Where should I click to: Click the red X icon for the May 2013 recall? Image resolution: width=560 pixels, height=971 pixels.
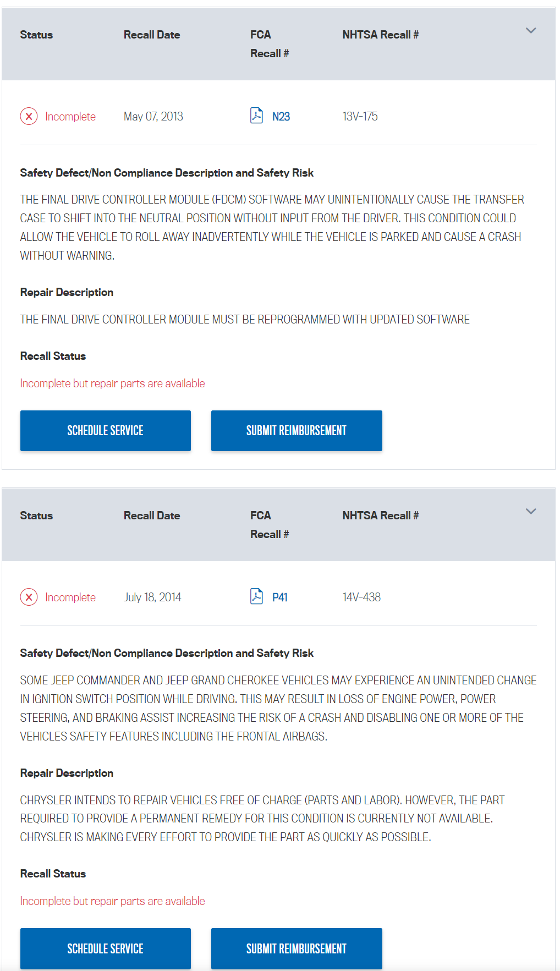point(29,116)
